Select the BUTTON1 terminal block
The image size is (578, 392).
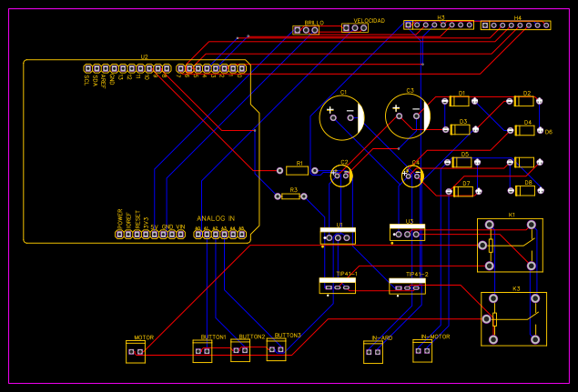[202, 351]
